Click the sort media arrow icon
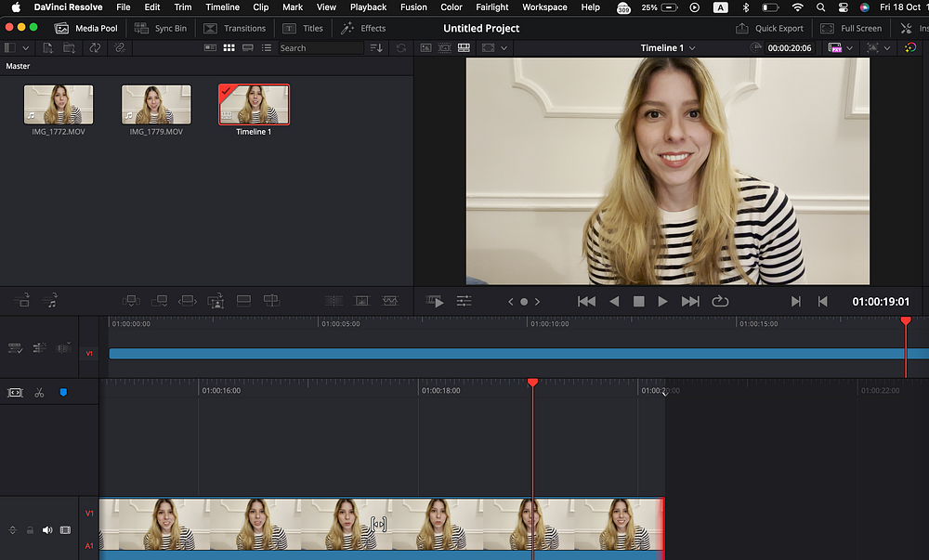Image resolution: width=929 pixels, height=560 pixels. pyautogui.click(x=376, y=47)
